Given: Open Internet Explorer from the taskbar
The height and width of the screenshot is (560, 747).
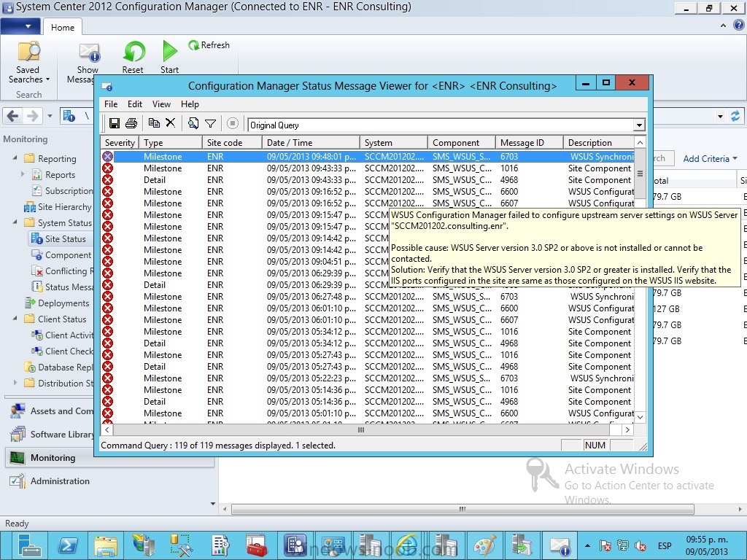Looking at the screenshot, I should click(x=407, y=545).
